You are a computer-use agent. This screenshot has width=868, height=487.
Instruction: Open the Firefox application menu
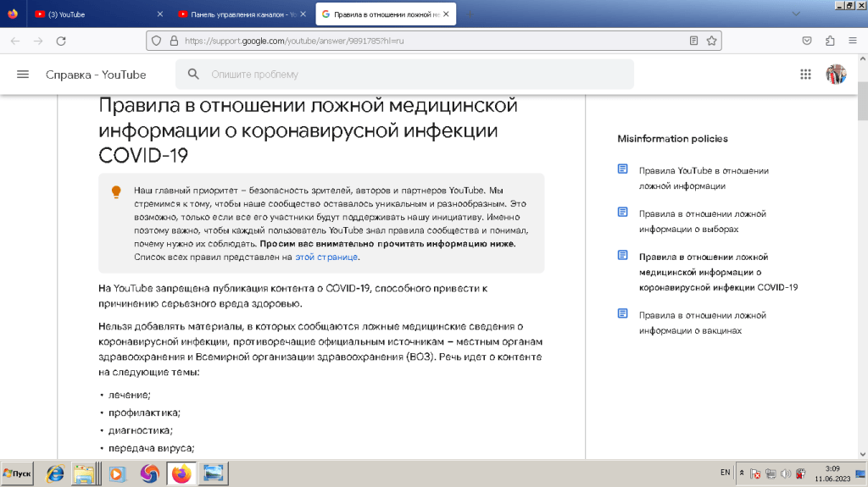point(852,41)
